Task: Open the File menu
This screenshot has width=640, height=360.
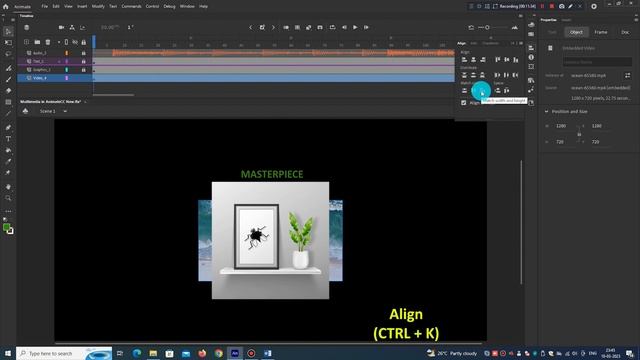Action: pyautogui.click(x=44, y=6)
